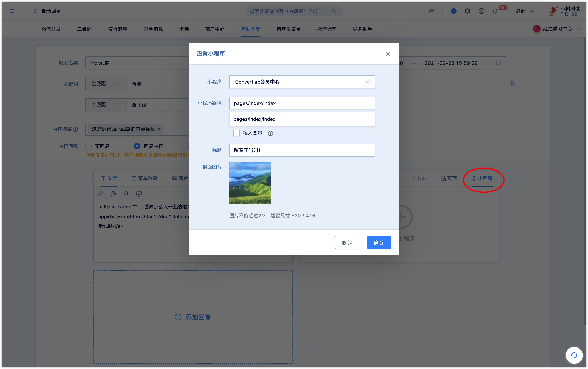Open the 微信群发 tab
Viewport: 588px width, 369px height.
tap(51, 29)
